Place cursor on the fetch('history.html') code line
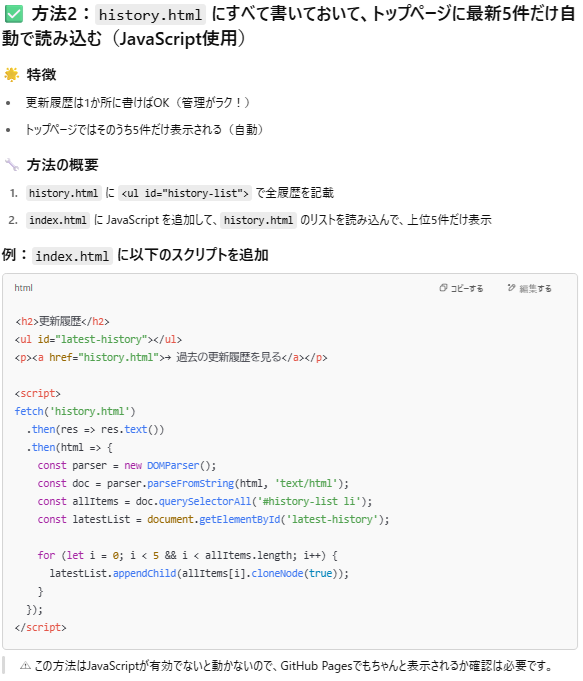Viewport: 583px width, 681px height. tap(75, 411)
